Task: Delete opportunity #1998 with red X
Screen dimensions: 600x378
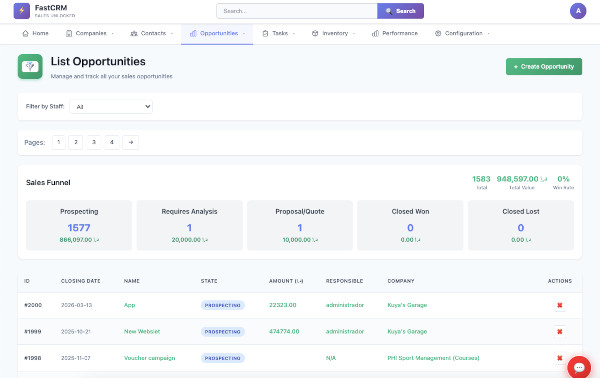Action: click(x=559, y=358)
